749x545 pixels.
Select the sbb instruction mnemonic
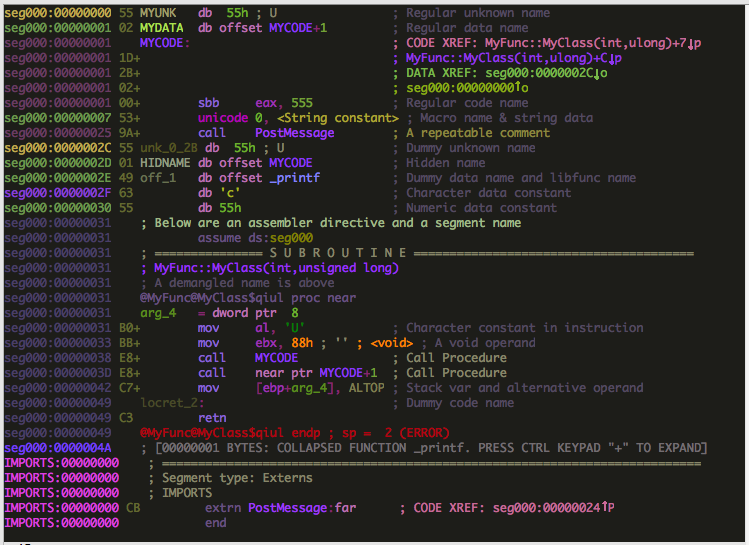click(208, 103)
